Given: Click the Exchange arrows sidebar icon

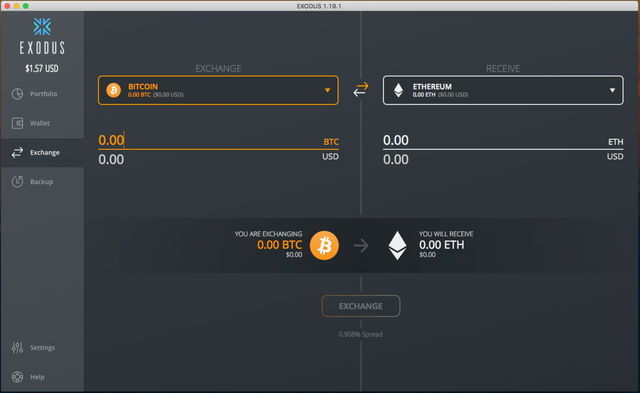Looking at the screenshot, I should click(17, 152).
